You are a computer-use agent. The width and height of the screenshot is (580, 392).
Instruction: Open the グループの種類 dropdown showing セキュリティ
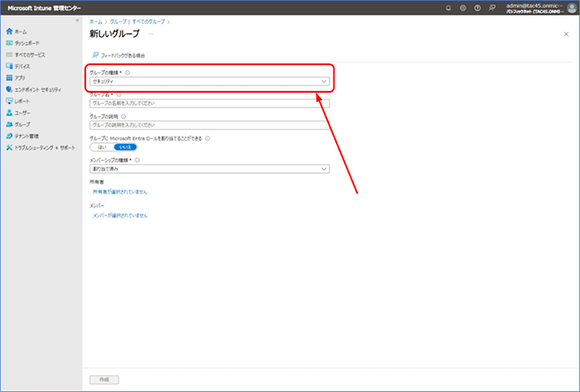[209, 81]
